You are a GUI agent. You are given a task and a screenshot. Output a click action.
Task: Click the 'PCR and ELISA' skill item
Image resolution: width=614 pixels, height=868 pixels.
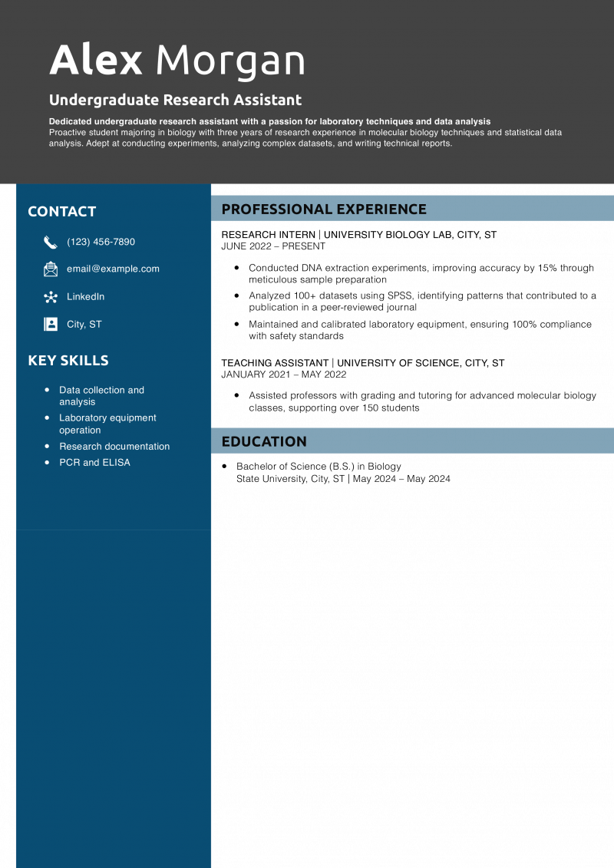pyautogui.click(x=94, y=462)
